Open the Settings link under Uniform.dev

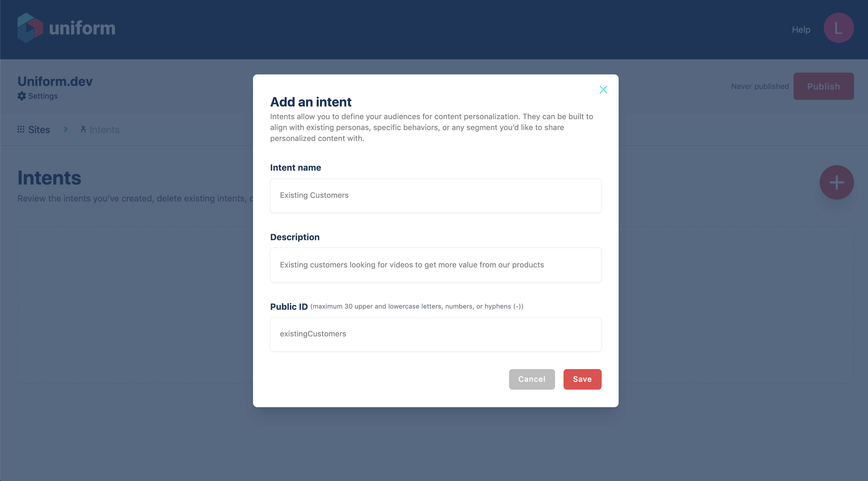click(43, 96)
